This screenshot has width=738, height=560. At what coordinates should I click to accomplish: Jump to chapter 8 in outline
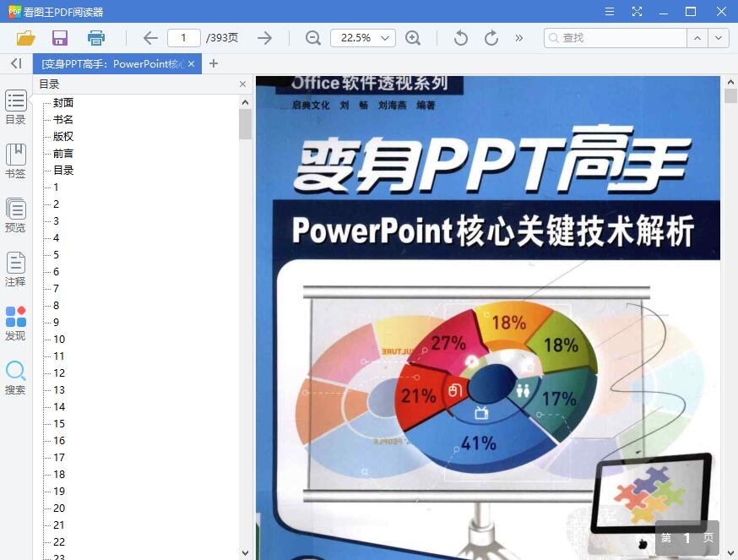[x=56, y=305]
